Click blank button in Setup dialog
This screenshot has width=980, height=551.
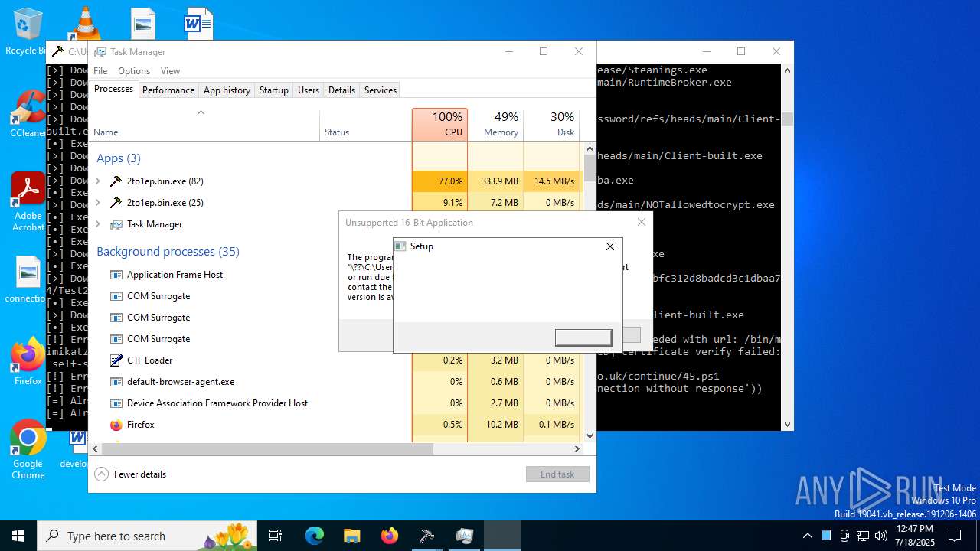(583, 337)
